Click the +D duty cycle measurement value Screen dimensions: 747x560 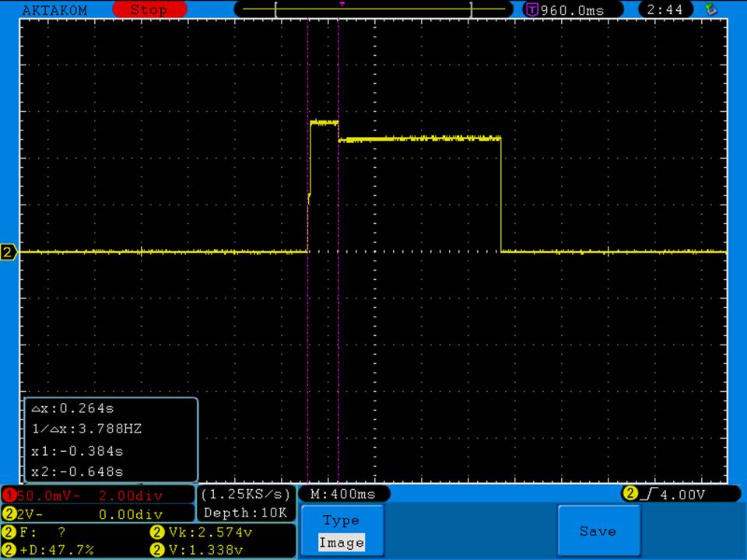tap(59, 550)
